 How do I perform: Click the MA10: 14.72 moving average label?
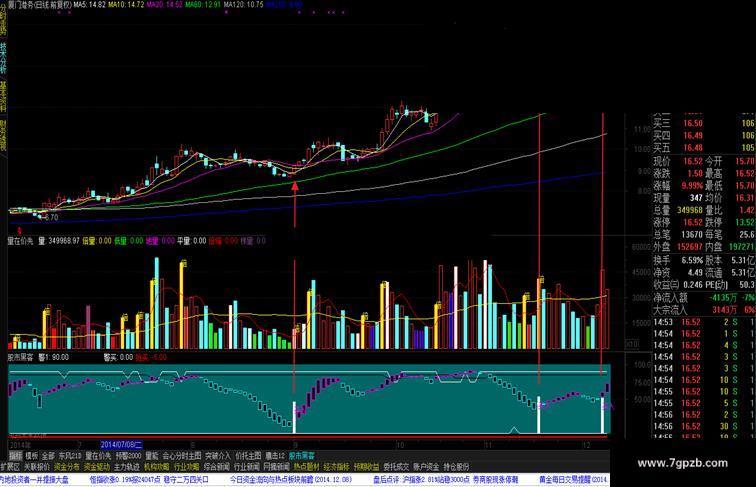(126, 4)
